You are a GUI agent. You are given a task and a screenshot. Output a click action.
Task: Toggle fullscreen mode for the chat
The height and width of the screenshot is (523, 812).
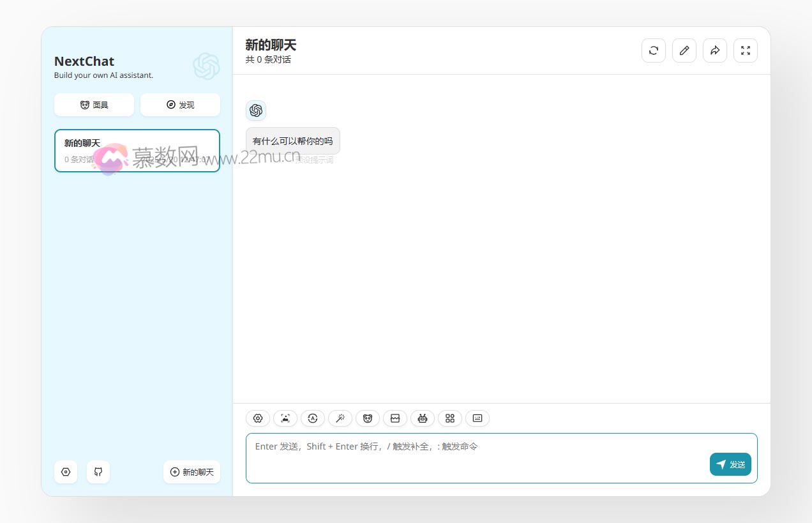click(745, 50)
